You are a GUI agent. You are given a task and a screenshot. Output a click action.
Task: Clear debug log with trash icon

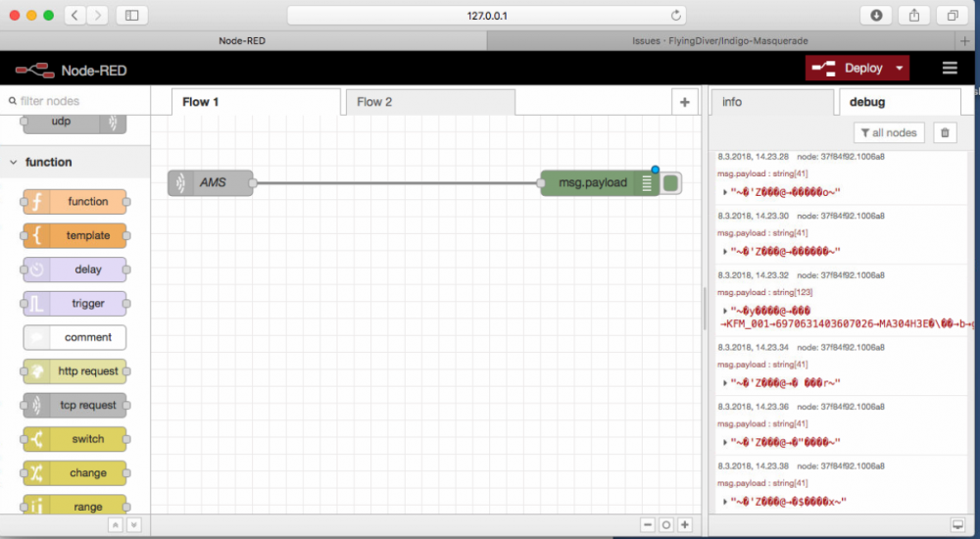pos(944,132)
